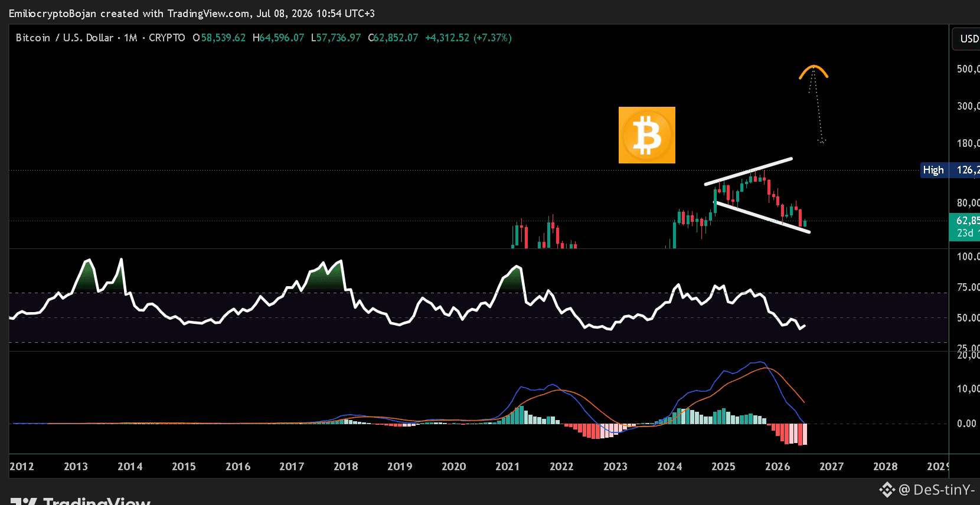Click the 2016 year on the time axis
980x505 pixels.
(238, 467)
